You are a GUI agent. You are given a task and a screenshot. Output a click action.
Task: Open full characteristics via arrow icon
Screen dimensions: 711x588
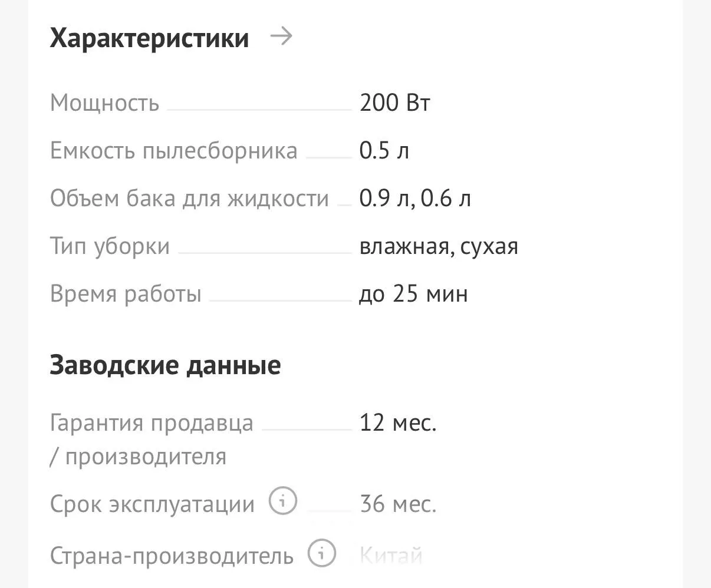pyautogui.click(x=281, y=37)
